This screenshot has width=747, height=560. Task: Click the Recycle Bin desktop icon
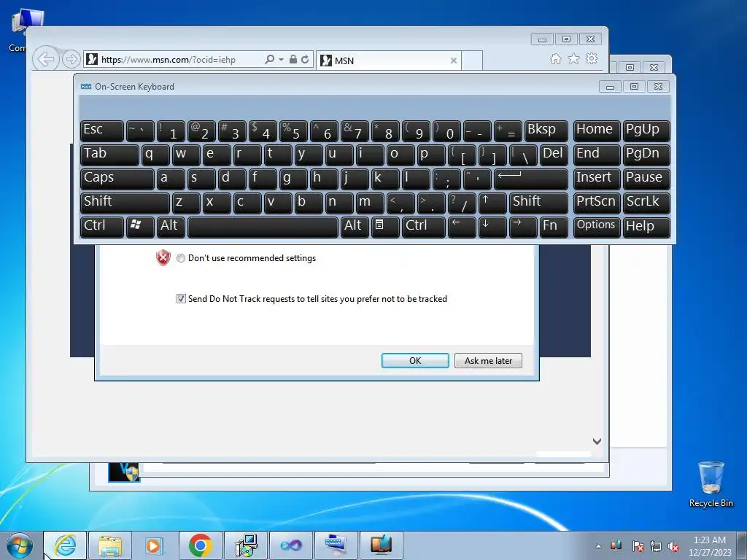(711, 484)
